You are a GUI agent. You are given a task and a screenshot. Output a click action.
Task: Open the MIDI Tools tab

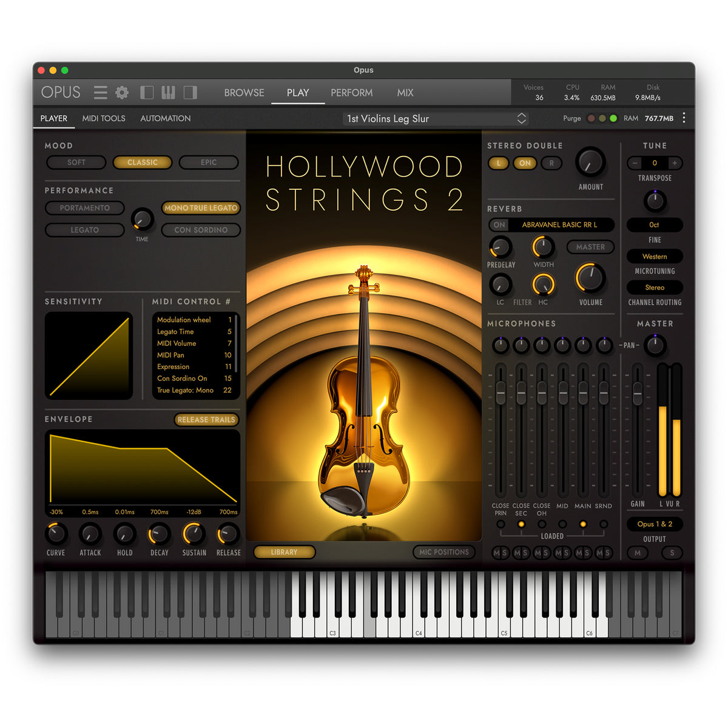pyautogui.click(x=104, y=118)
